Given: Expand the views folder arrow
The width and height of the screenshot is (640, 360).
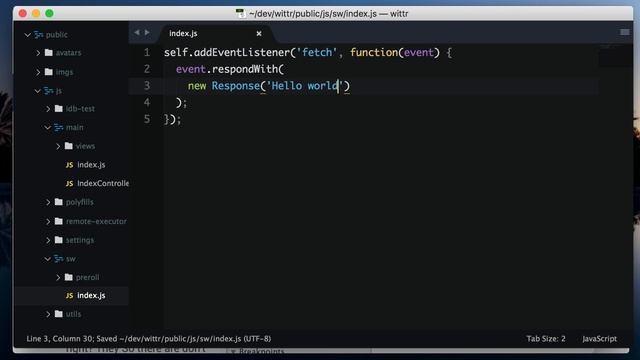Looking at the screenshot, I should pos(58,146).
